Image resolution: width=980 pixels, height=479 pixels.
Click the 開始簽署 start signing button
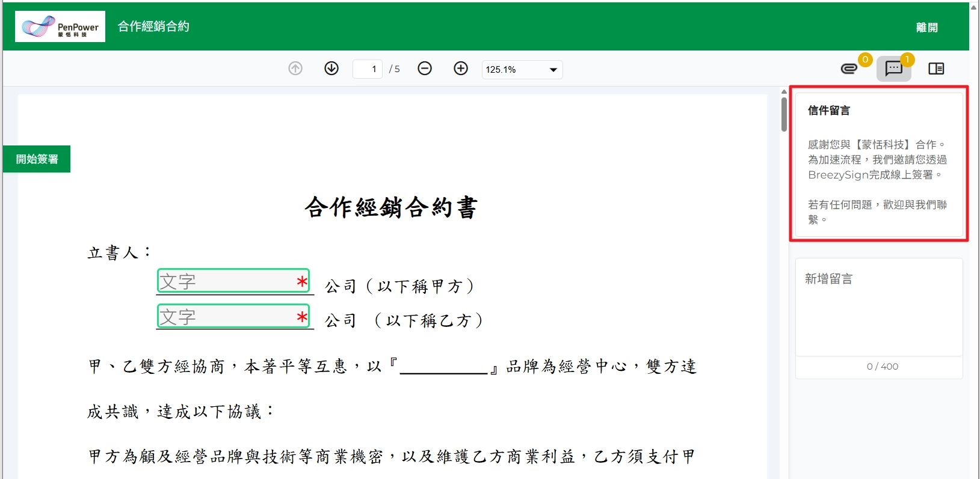(x=37, y=159)
